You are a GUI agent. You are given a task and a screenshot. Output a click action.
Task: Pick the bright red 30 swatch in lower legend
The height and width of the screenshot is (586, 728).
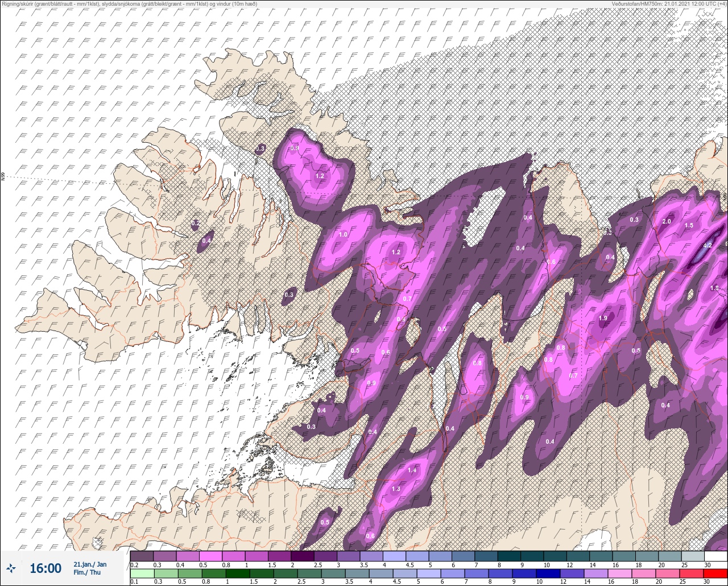[x=715, y=573]
